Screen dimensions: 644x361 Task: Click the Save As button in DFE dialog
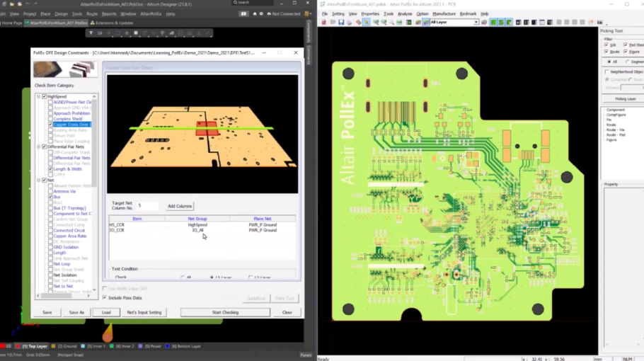point(76,312)
